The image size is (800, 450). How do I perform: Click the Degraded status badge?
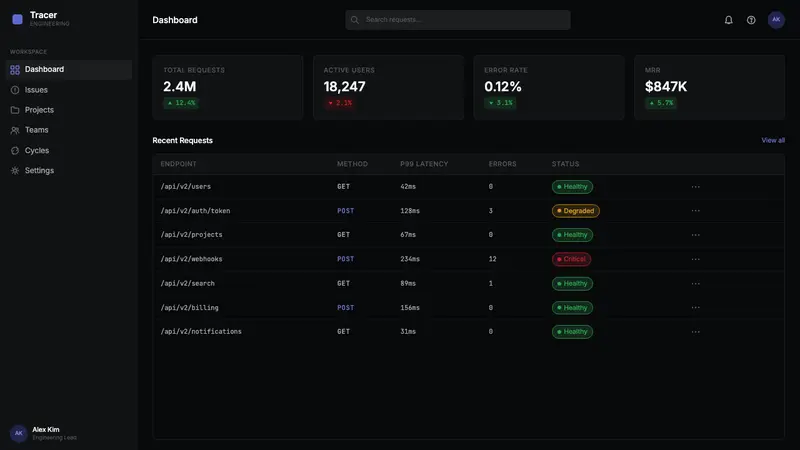[x=576, y=211]
